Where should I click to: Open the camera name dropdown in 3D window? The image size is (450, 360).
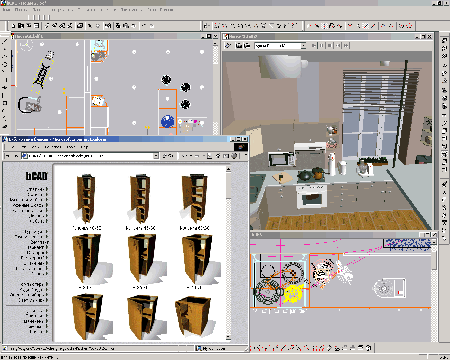[x=303, y=45]
